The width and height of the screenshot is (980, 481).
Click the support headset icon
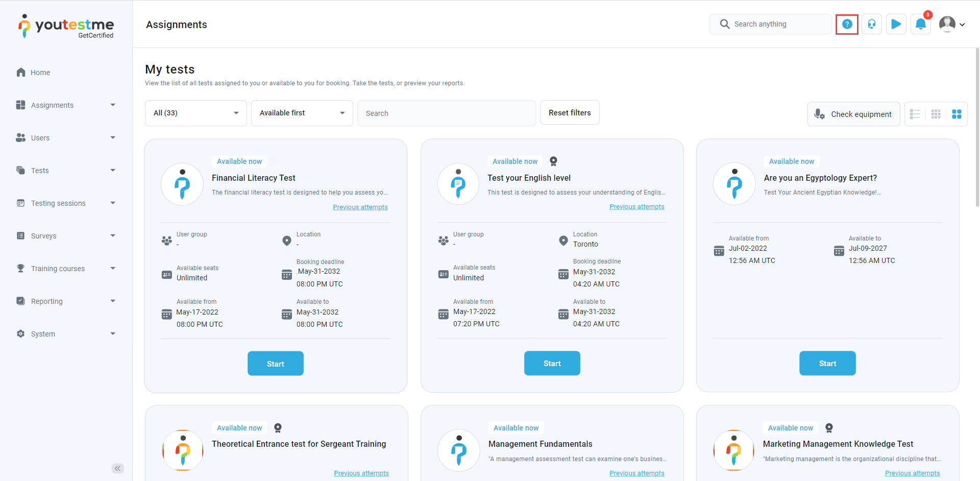point(872,24)
